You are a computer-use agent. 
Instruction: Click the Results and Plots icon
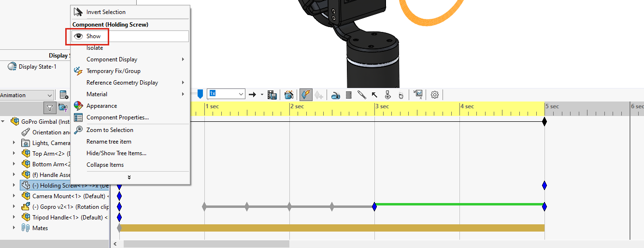418,95
